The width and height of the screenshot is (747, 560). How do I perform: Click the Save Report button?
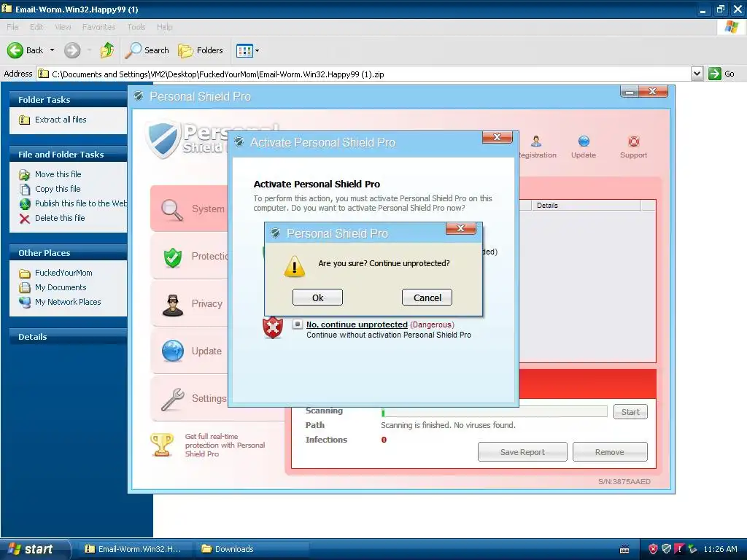522,452
